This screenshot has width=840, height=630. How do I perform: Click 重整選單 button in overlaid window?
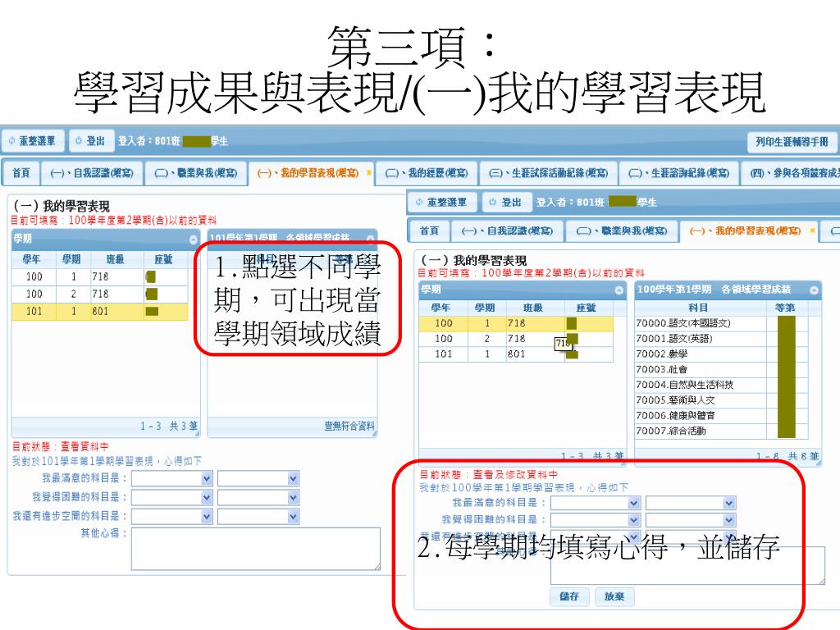(x=442, y=203)
